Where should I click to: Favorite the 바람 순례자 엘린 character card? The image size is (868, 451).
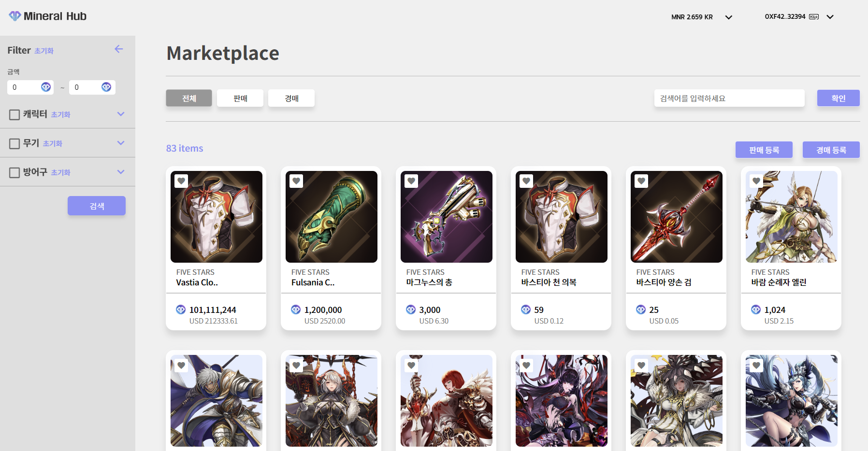pyautogui.click(x=756, y=181)
